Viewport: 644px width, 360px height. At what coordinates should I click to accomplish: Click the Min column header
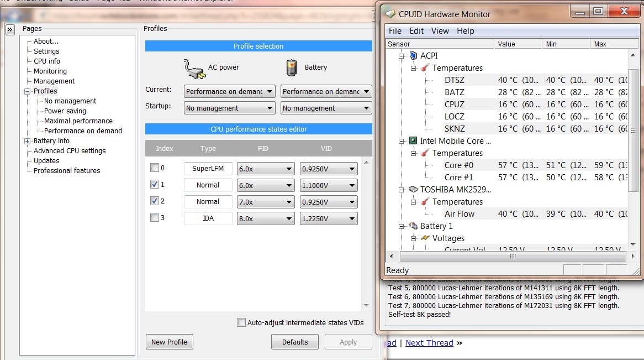566,44
